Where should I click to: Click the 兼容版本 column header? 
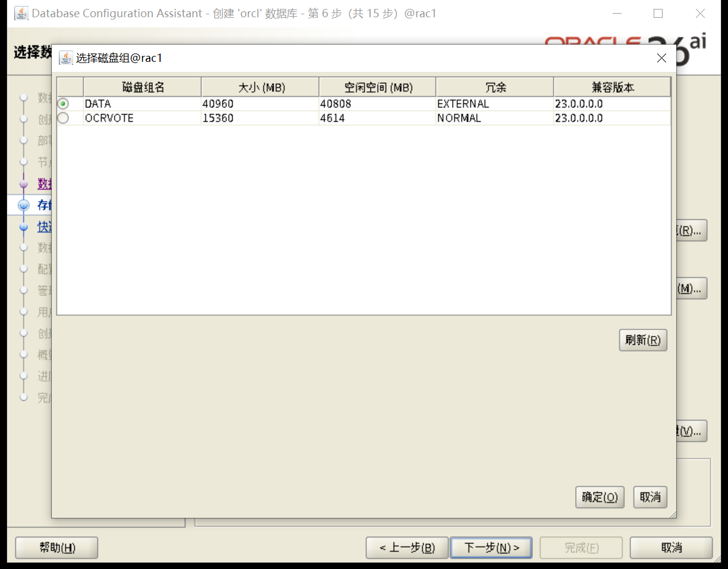coord(612,87)
